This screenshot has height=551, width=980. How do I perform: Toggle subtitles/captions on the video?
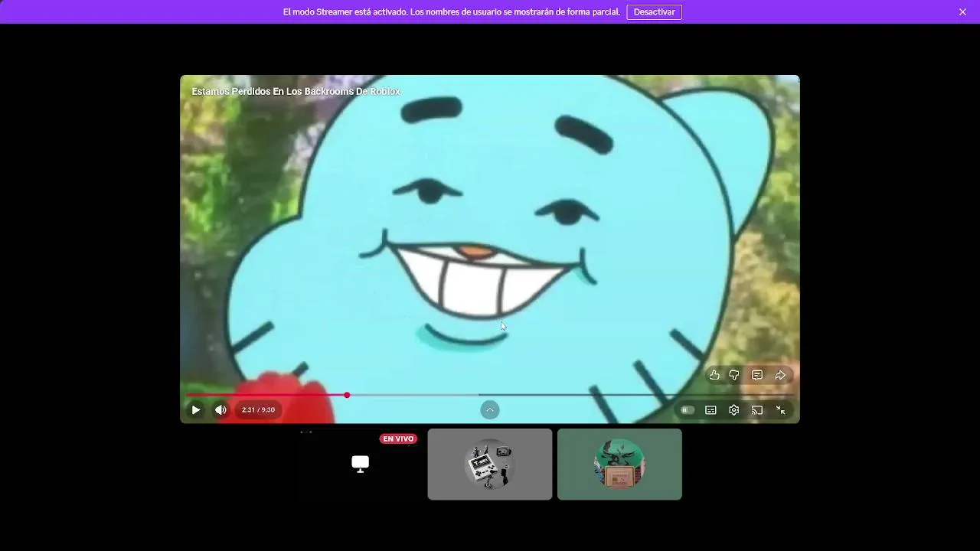click(710, 410)
